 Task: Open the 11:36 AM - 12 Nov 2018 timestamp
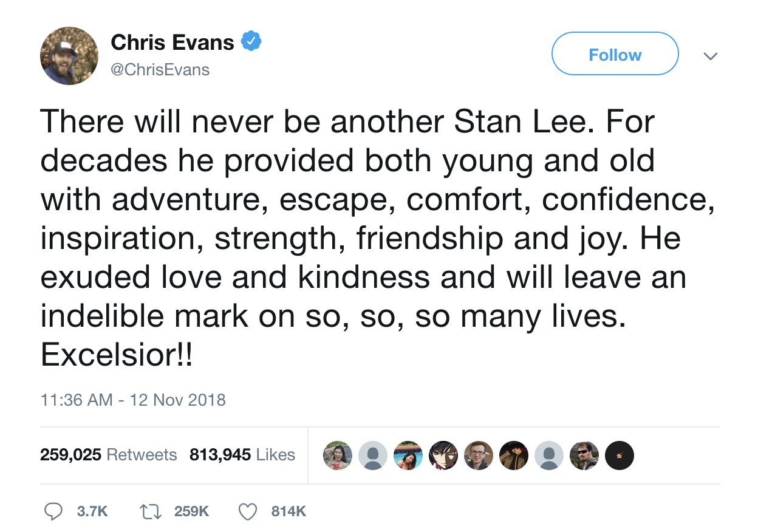[133, 400]
